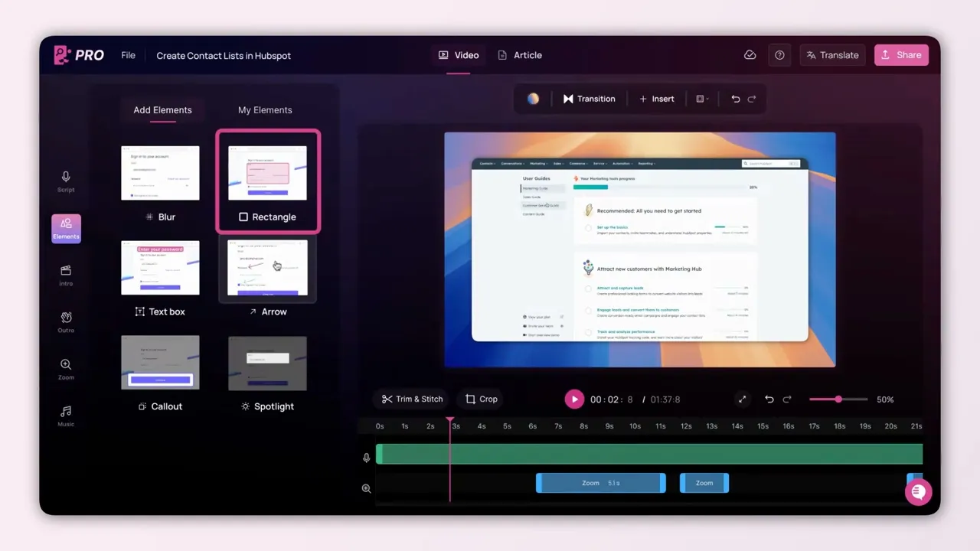Click the video preview canvas
Image resolution: width=980 pixels, height=551 pixels.
(x=640, y=249)
